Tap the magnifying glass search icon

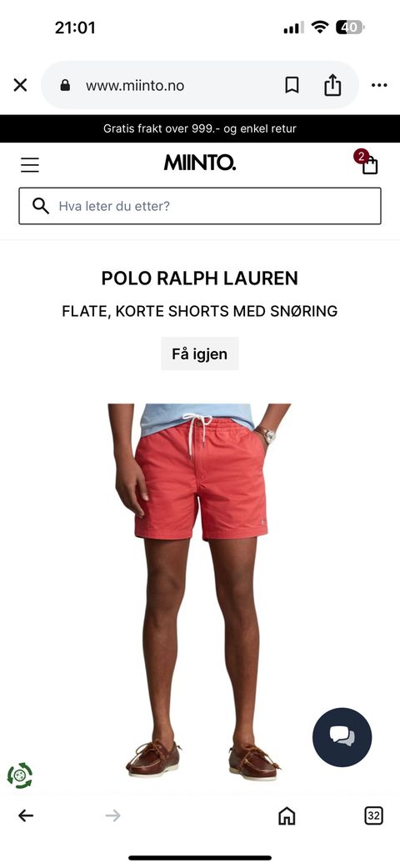point(41,206)
